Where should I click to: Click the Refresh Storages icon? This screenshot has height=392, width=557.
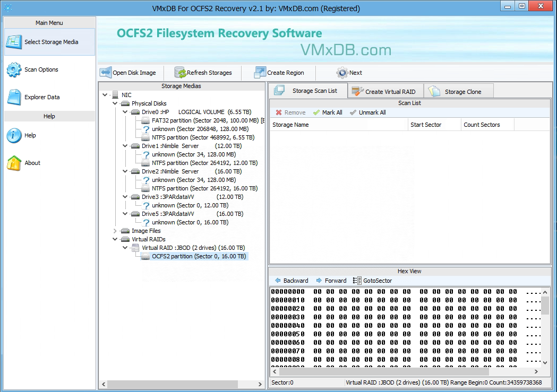pos(180,72)
